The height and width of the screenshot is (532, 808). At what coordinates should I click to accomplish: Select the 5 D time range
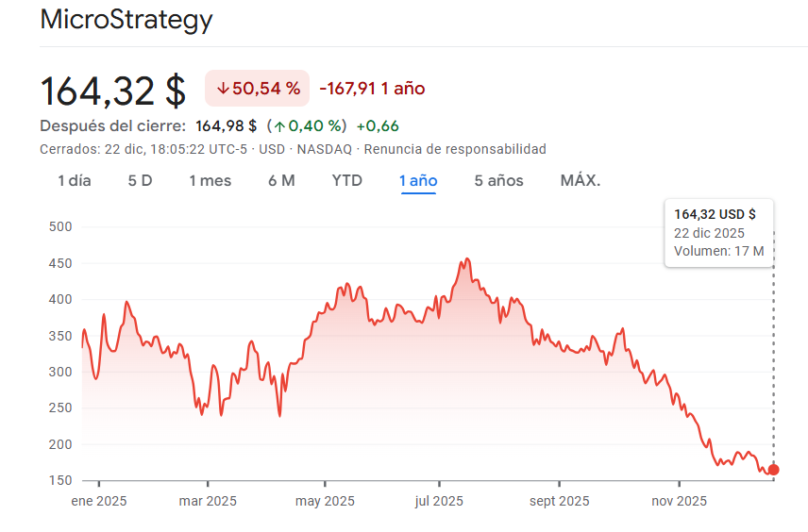(140, 180)
